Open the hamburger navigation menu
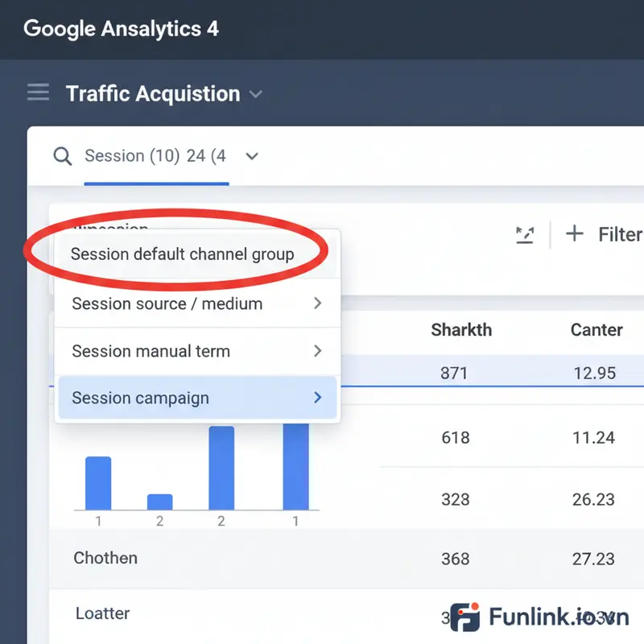644x644 pixels. pos(38,93)
